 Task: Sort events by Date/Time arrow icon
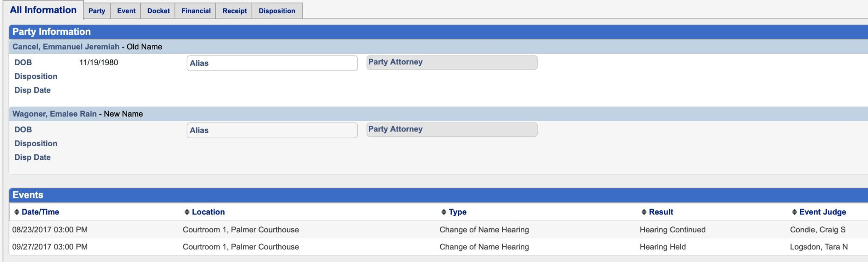17,212
